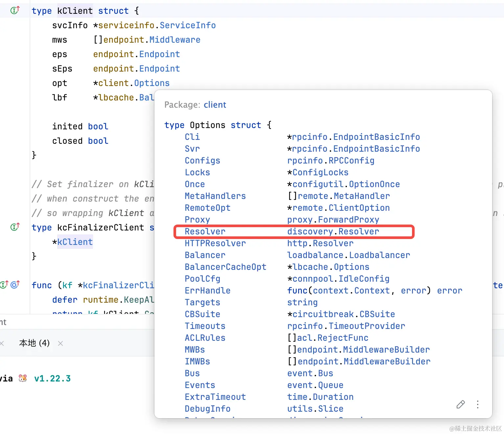Open the remote.MetaHandler type link
This screenshot has width=504, height=434.
tap(344, 196)
